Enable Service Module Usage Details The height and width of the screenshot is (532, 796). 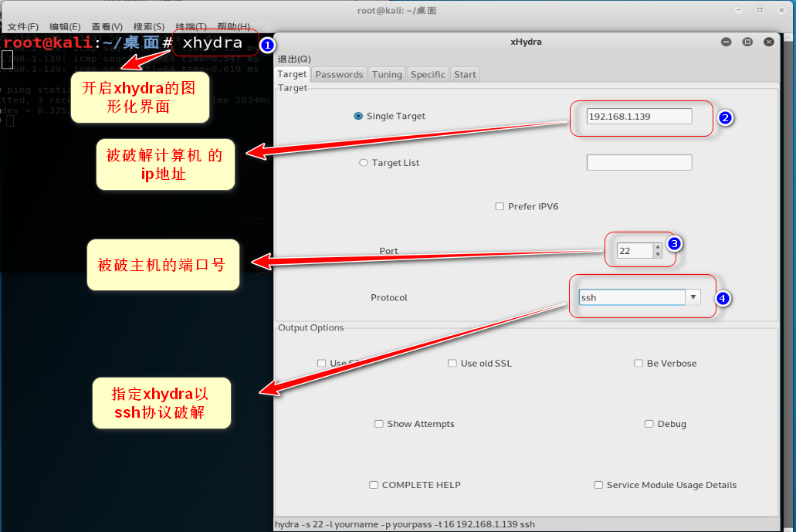point(598,484)
